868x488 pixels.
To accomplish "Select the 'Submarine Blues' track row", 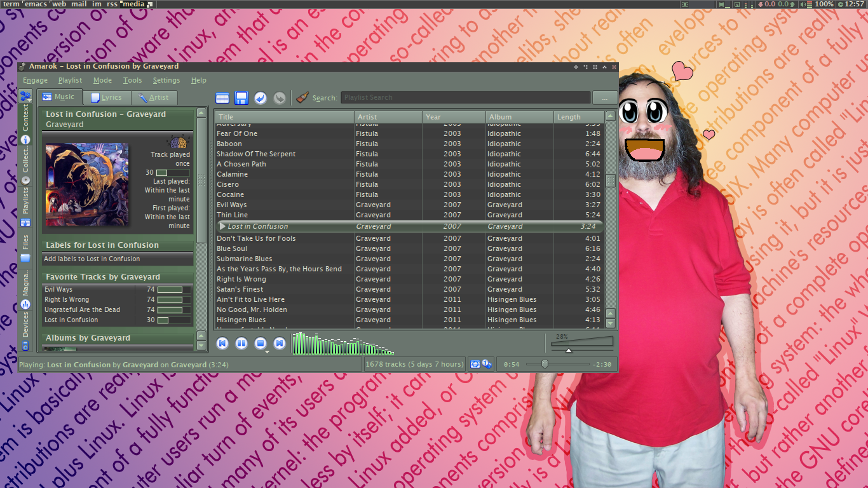I will click(x=409, y=259).
